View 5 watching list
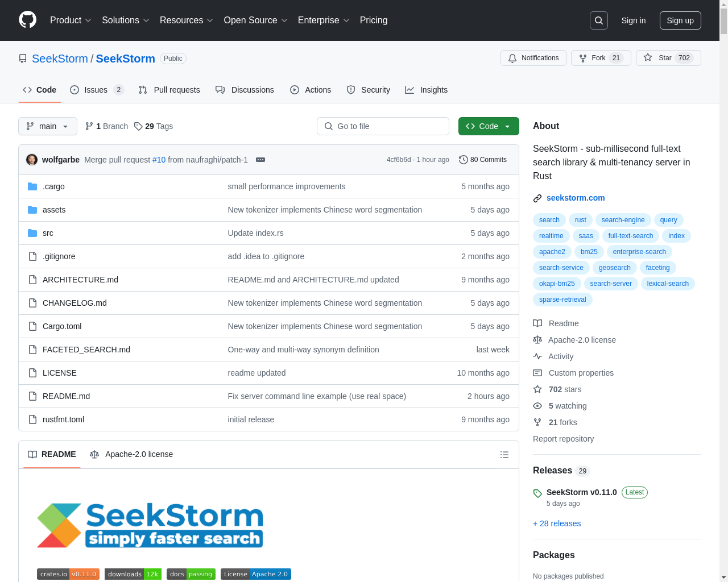728x582 pixels. pos(560,406)
